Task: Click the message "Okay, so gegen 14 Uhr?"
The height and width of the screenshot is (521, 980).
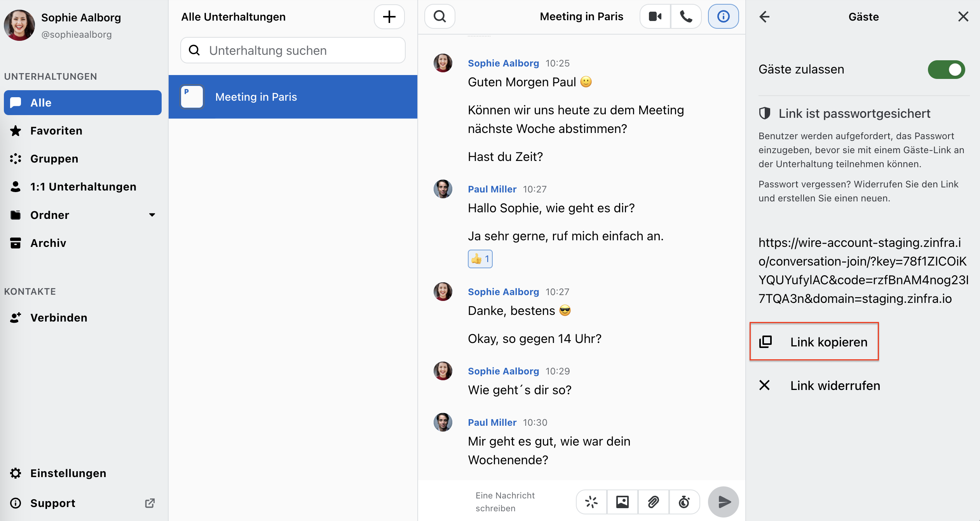Action: (534, 339)
